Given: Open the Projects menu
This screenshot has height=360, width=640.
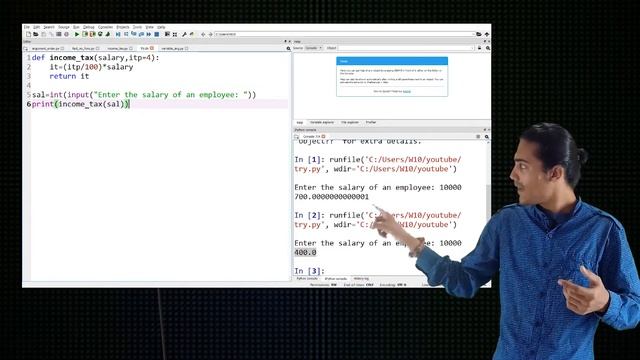Looking at the screenshot, I should tap(122, 27).
